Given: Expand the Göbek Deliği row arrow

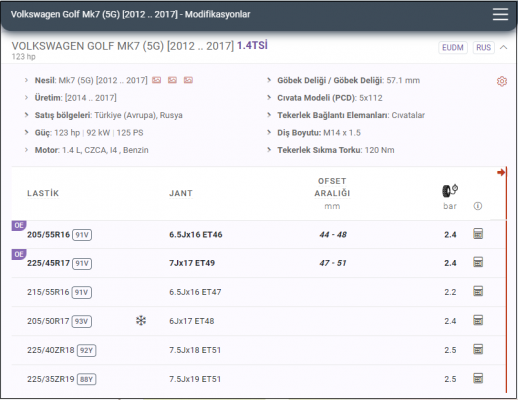Looking at the screenshot, I should [269, 80].
